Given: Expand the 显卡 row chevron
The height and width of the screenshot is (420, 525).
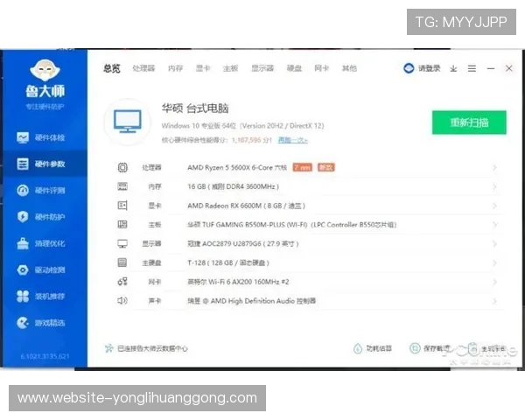Looking at the screenshot, I should pos(494,206).
